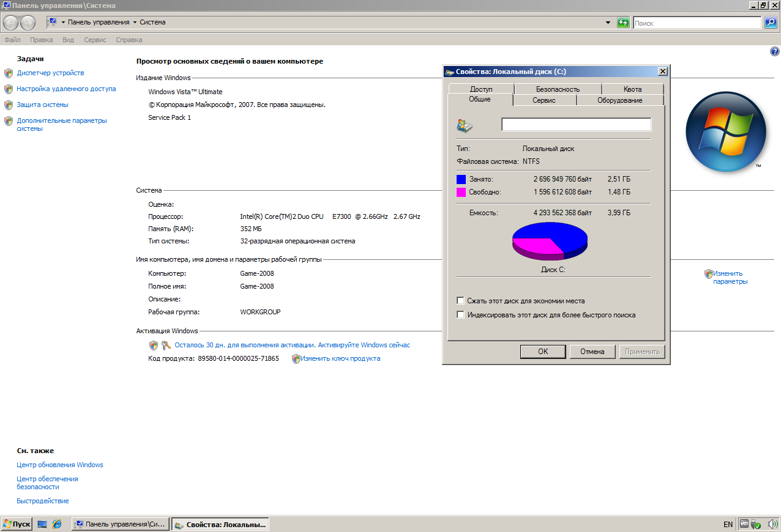Image resolution: width=781 pixels, height=532 pixels.
Task: Click the disk label text field
Action: tap(576, 125)
